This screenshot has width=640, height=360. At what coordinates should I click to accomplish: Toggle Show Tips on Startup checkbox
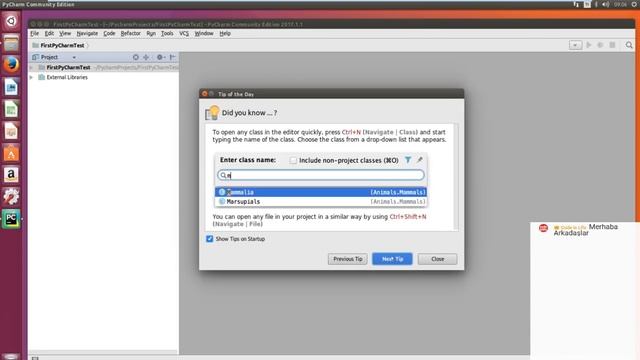coord(209,239)
